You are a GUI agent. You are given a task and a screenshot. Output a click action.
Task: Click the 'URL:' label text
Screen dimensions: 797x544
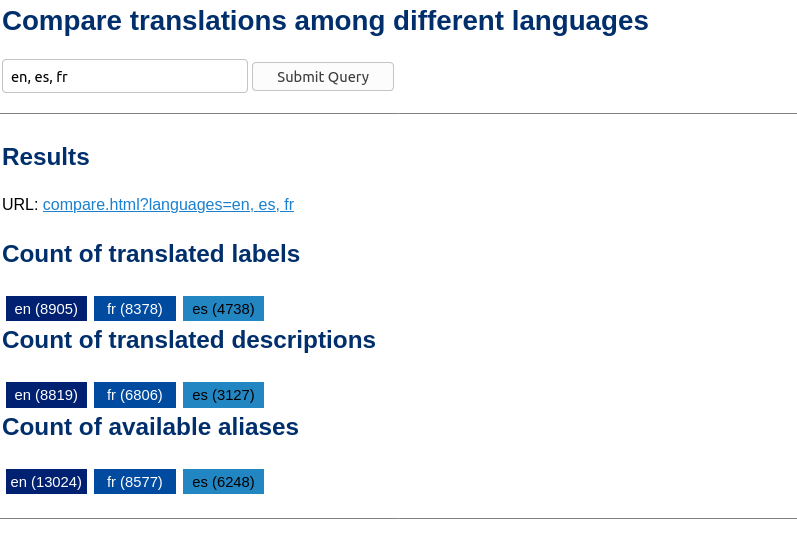tap(20, 204)
